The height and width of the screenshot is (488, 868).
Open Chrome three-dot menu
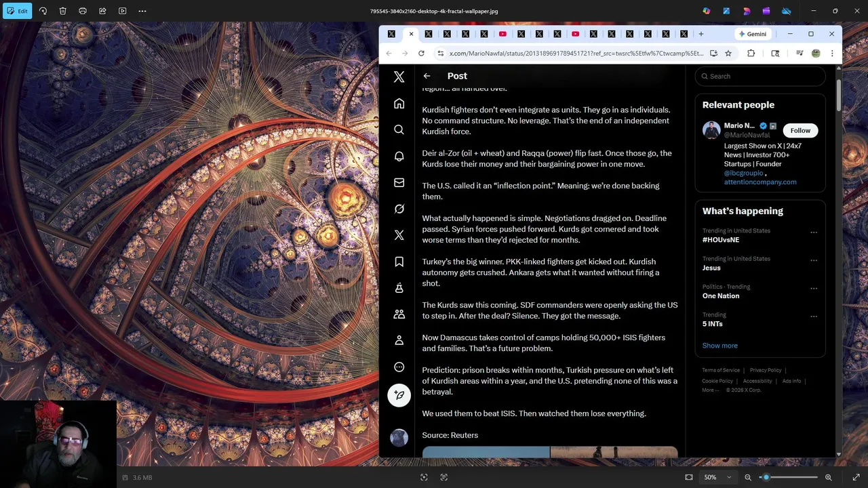pos(832,53)
